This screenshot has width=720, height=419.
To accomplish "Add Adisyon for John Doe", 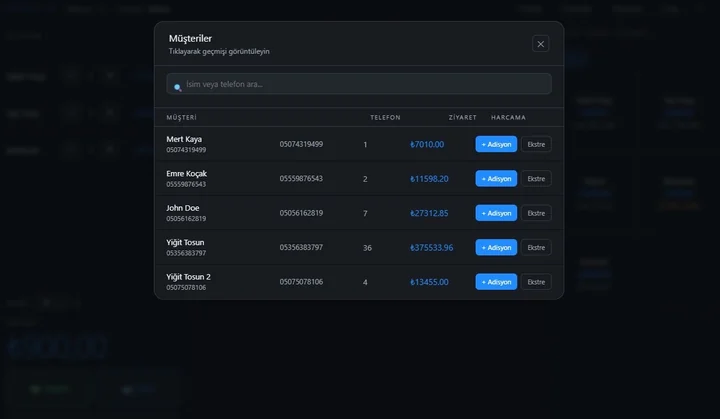I will [x=496, y=213].
